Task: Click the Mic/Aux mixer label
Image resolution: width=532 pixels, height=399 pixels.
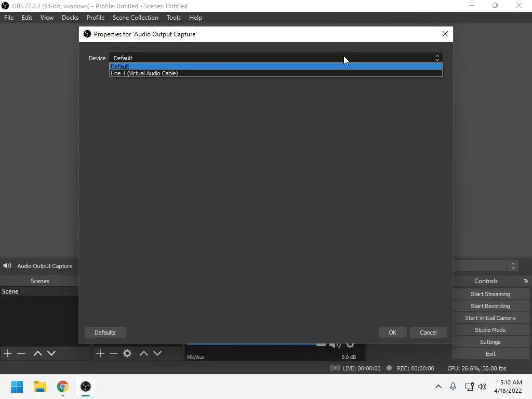Action: pos(196,357)
